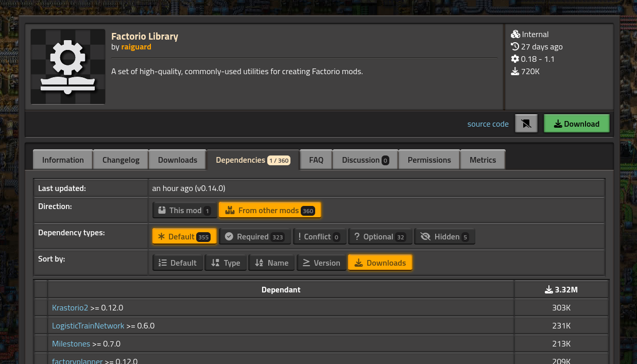Click the download icon in table header
The image size is (637, 364).
(x=549, y=290)
